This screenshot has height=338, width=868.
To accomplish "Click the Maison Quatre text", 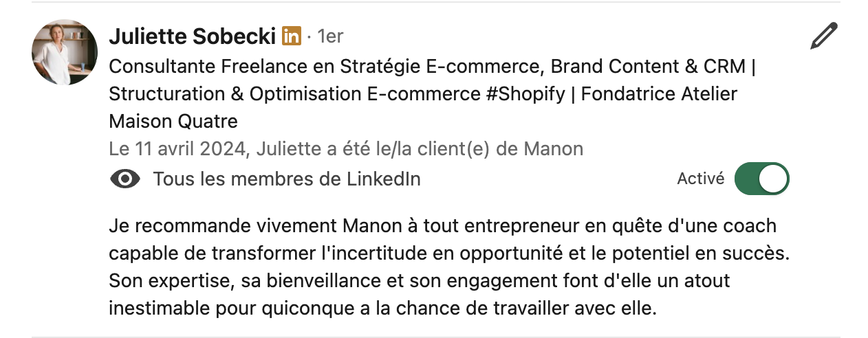I will point(173,122).
